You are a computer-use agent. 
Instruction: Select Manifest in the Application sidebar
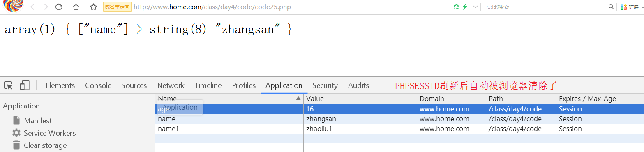pyautogui.click(x=38, y=121)
